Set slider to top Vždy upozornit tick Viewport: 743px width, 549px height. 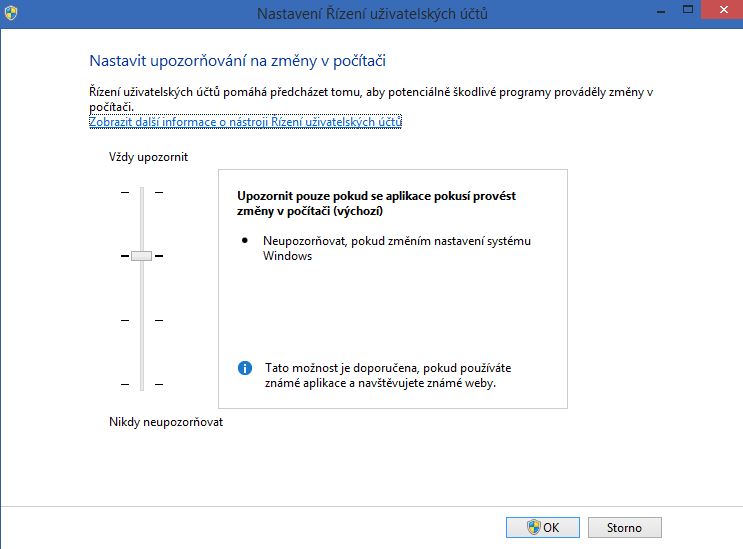(142, 192)
